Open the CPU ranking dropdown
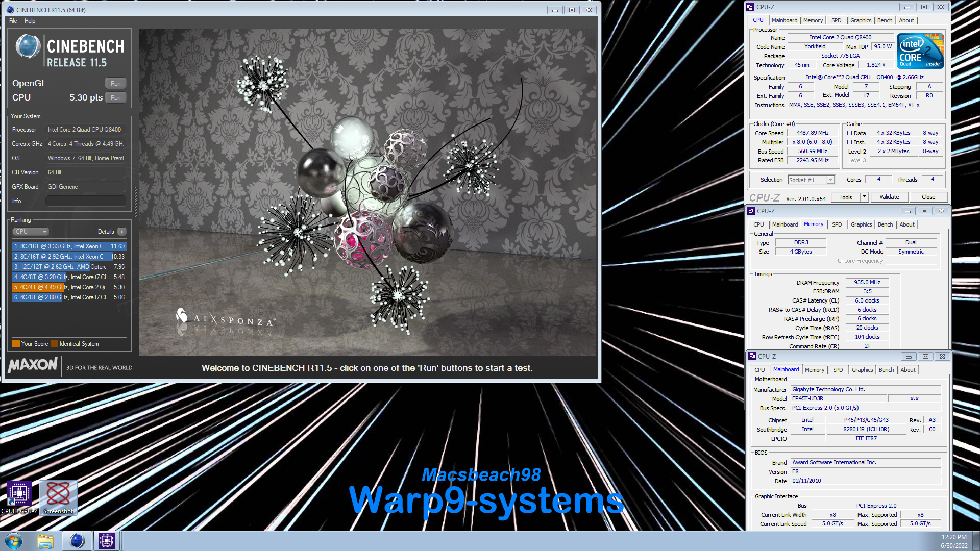Screen dimensions: 980x551 [x=31, y=232]
